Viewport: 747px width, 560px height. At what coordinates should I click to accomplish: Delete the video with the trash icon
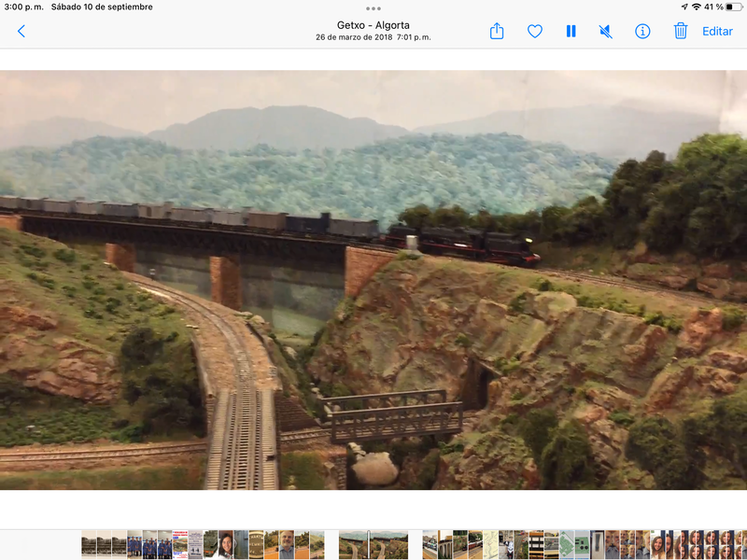pos(681,31)
